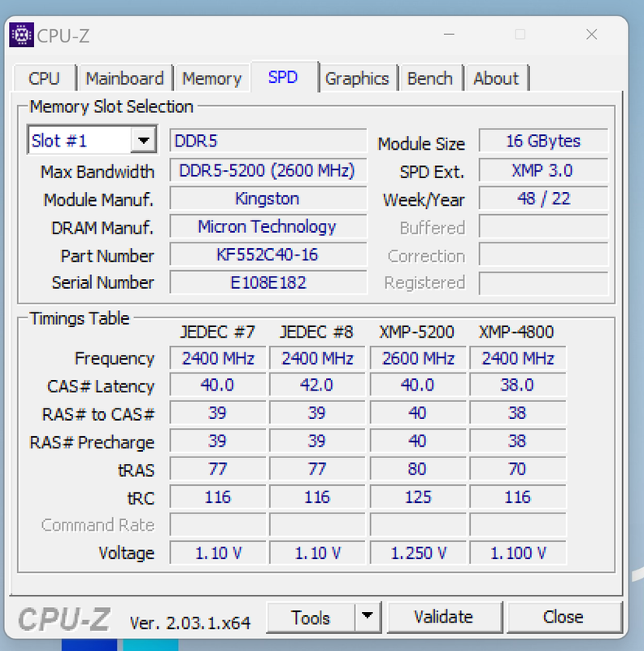Switch to the Mainboard tab
The image size is (644, 651).
click(125, 78)
